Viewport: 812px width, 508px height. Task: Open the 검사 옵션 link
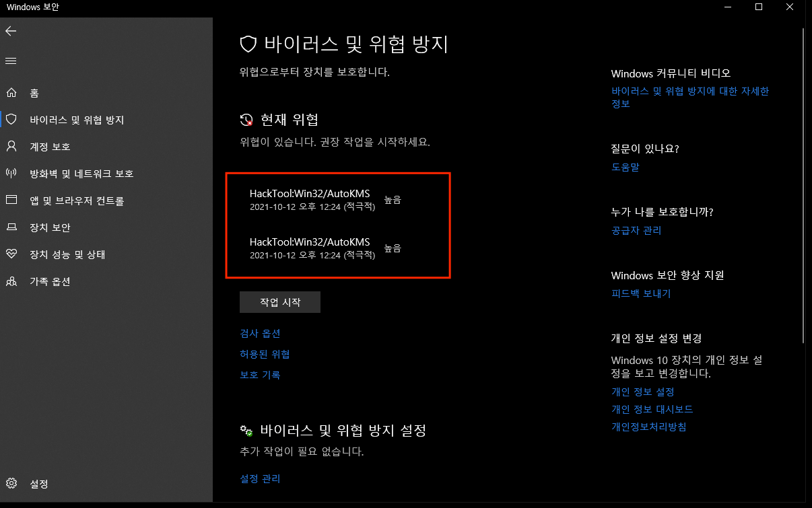(x=260, y=334)
